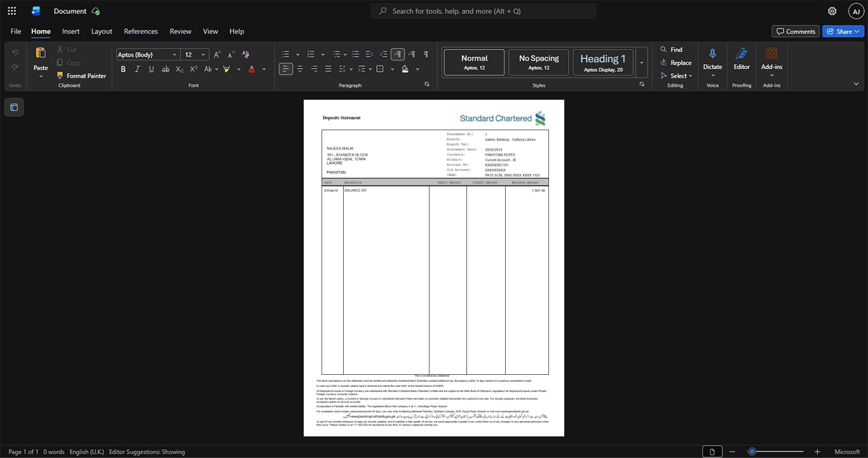868x458 pixels.
Task: Open the Select dropdown in Editing
Action: click(x=676, y=76)
